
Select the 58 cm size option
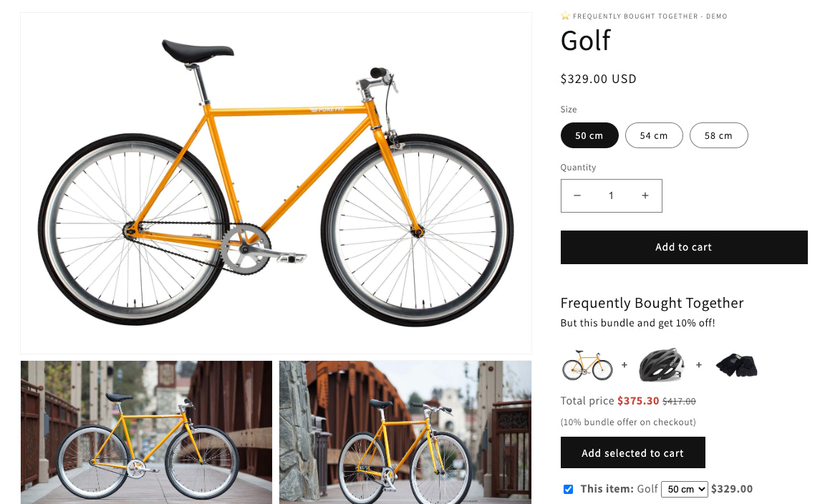tap(718, 135)
